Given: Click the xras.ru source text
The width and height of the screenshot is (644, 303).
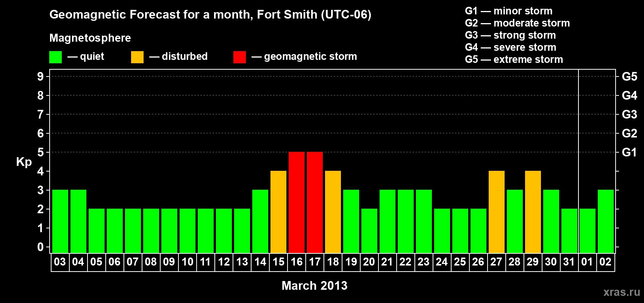Looking at the screenshot, I should 622,292.
